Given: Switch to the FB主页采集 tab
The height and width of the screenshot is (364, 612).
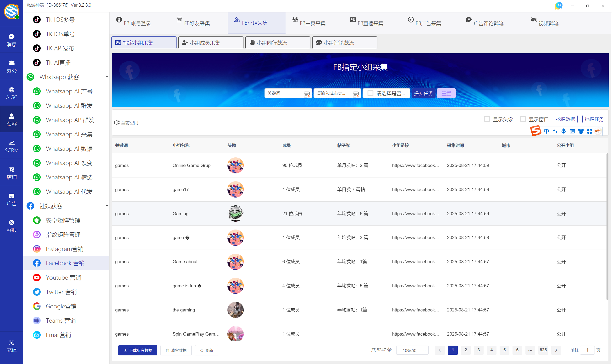Looking at the screenshot, I should point(309,23).
